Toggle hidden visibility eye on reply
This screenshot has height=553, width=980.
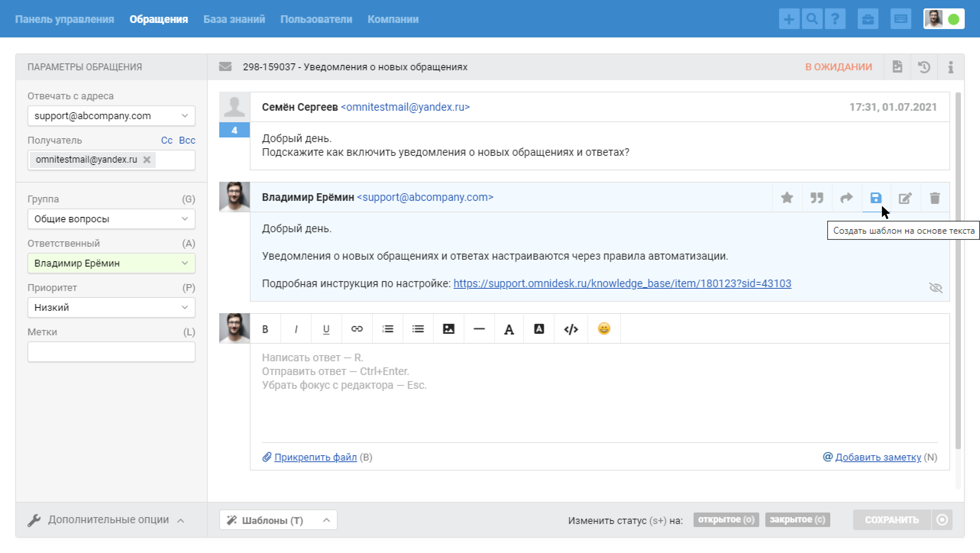point(935,288)
